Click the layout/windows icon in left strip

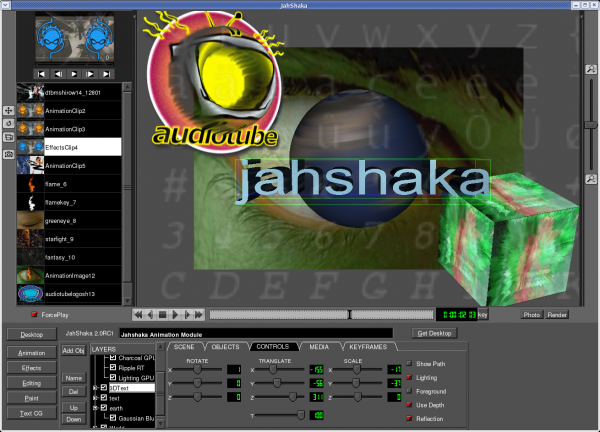point(8,137)
